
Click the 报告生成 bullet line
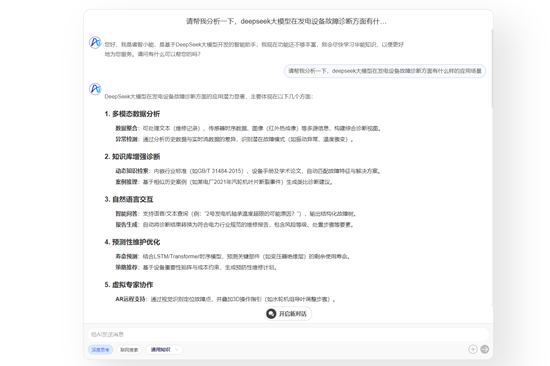point(234,225)
